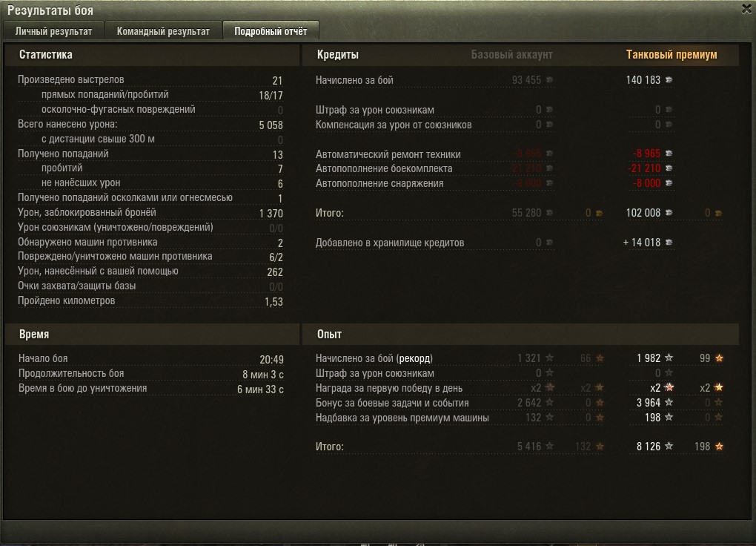Click the gold star icon next to 99 free experience
This screenshot has height=546, width=756.
pyautogui.click(x=719, y=358)
